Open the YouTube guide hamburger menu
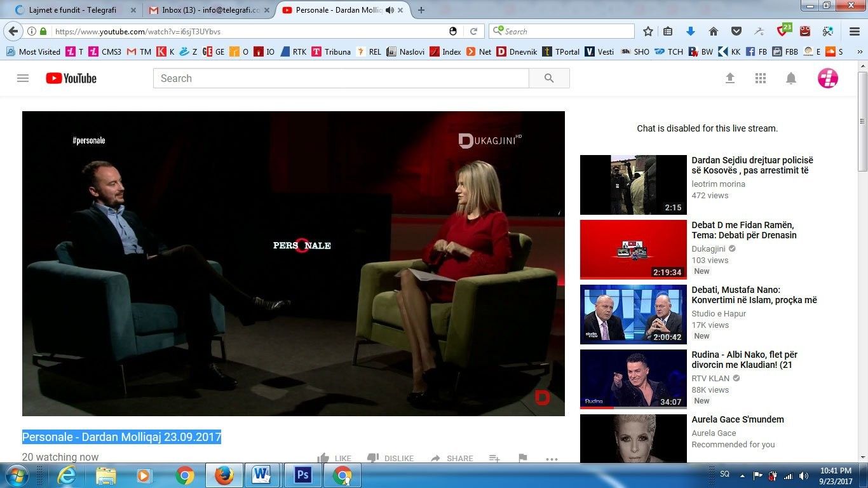This screenshot has width=868, height=488. click(x=23, y=78)
